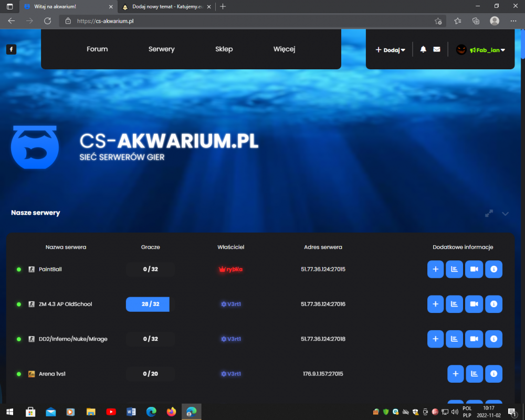Open video camera icon for ZM 4.3 AP OldSchool
Image resolution: width=525 pixels, height=420 pixels.
pos(474,304)
